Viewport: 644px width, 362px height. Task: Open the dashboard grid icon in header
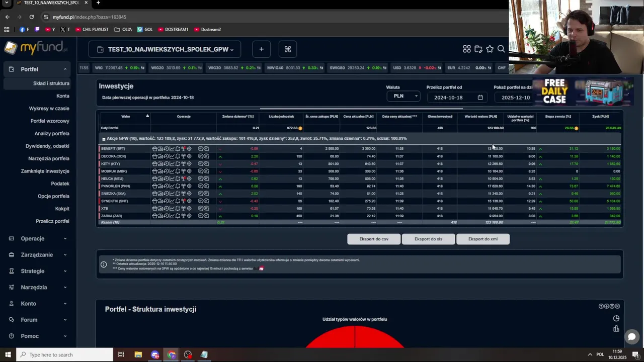467,49
